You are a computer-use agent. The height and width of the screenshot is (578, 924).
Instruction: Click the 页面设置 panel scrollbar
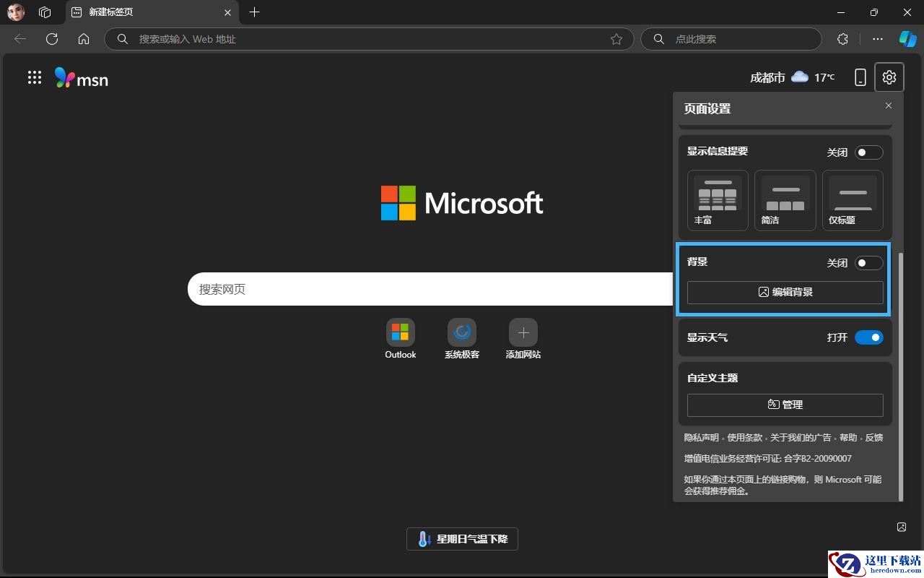click(x=900, y=376)
